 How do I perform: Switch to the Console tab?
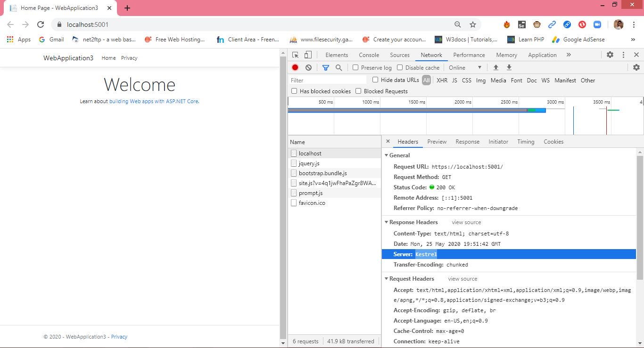369,55
